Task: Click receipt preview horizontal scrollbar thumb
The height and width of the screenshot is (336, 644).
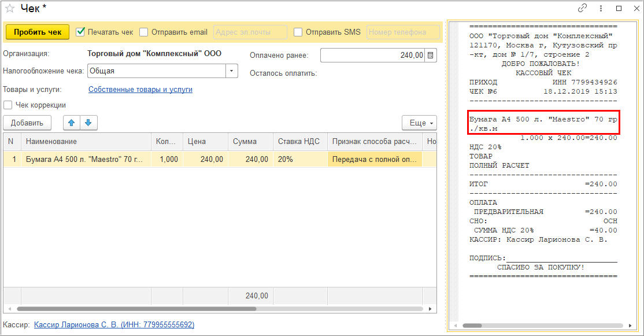Action: pyautogui.click(x=472, y=326)
